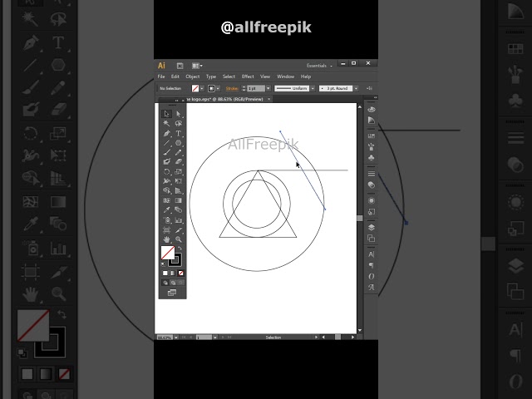The width and height of the screenshot is (532, 399).
Task: Select the Column Graph tool
Action: (179, 220)
